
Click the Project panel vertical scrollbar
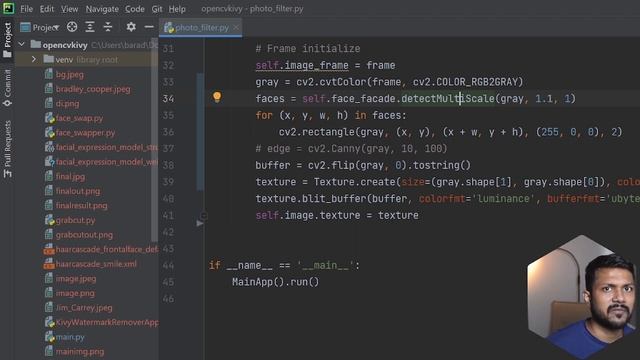pyautogui.click(x=154, y=139)
